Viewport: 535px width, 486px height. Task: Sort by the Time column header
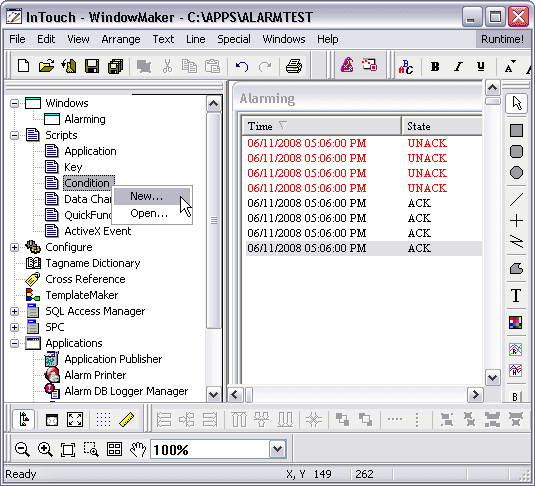tap(321, 126)
